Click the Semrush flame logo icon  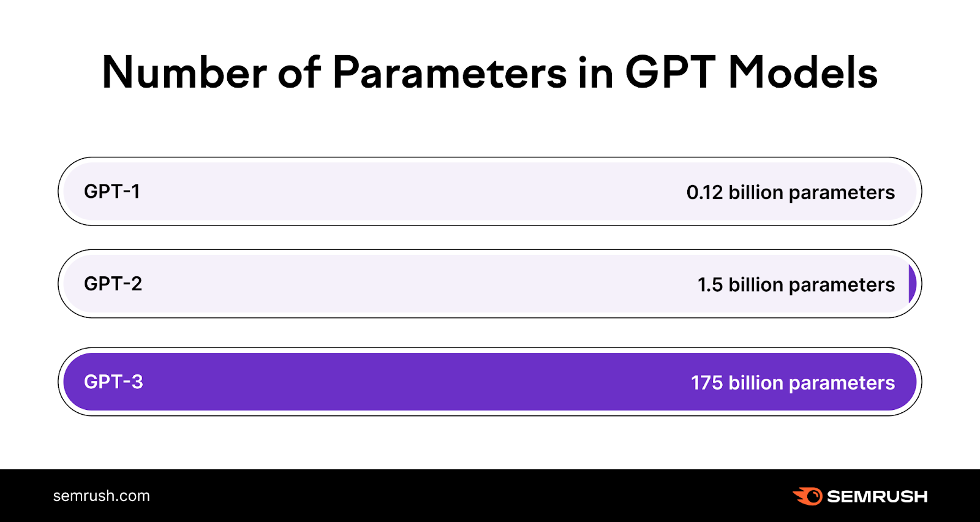[x=809, y=496]
